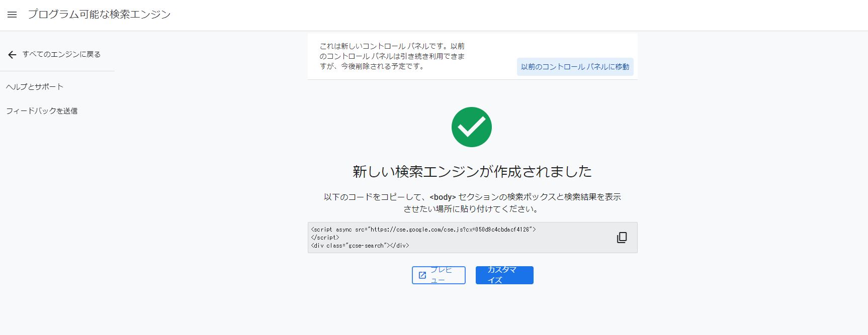The width and height of the screenshot is (868, 335).
Task: Click the カスタマイズ button
Action: coord(504,275)
